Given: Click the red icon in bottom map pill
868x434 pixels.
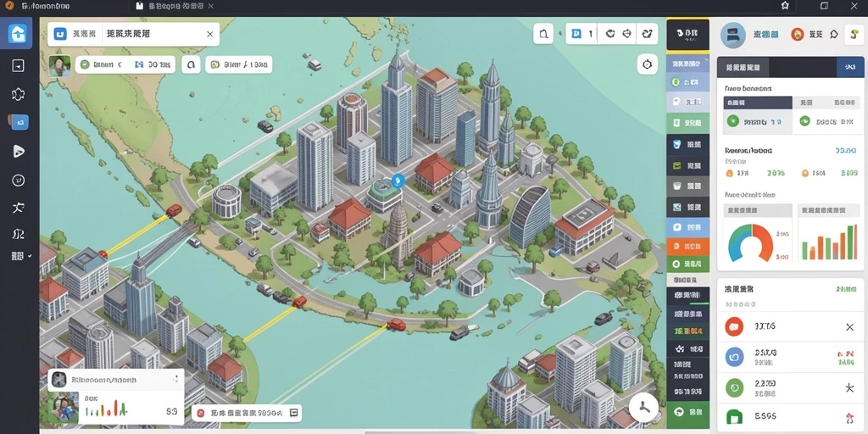Looking at the screenshot, I should click(200, 413).
